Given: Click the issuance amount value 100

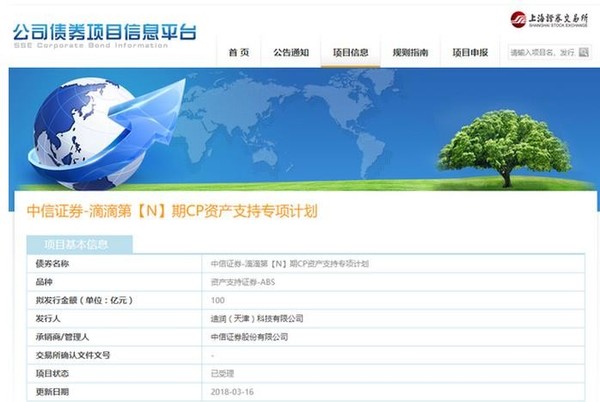Looking at the screenshot, I should (218, 300).
